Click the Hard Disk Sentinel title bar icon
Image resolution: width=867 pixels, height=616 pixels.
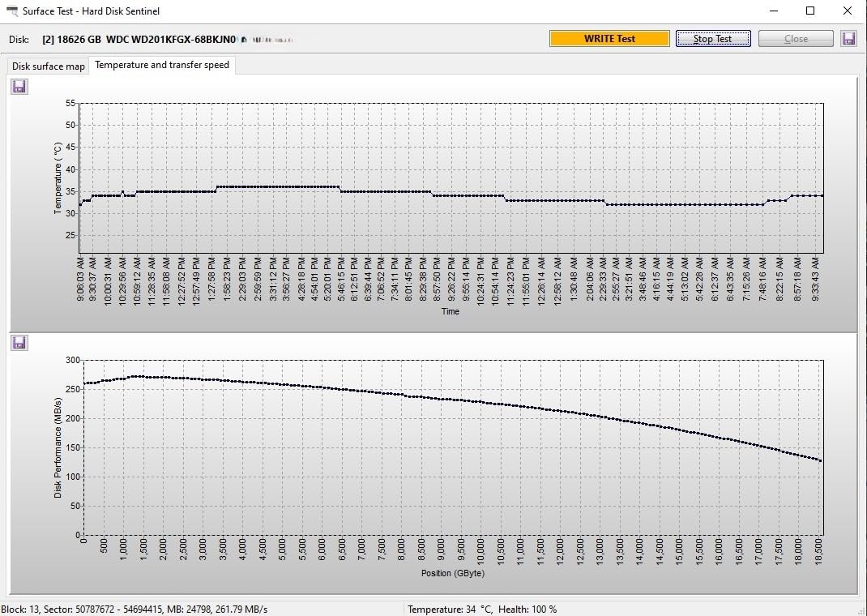(11, 11)
